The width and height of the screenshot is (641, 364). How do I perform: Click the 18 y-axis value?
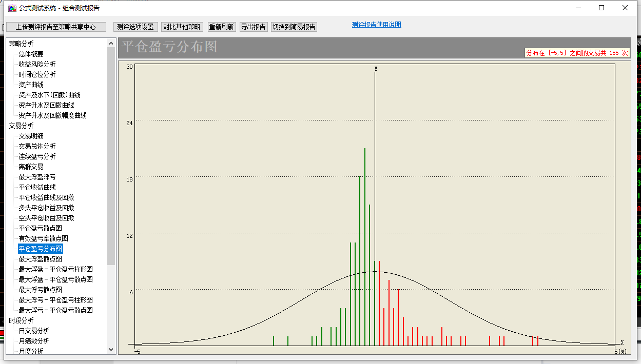(x=129, y=179)
